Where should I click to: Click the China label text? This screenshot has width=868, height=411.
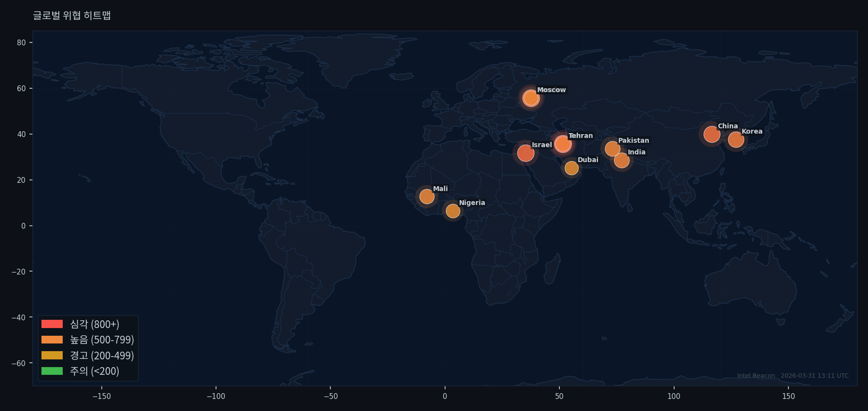pos(728,126)
